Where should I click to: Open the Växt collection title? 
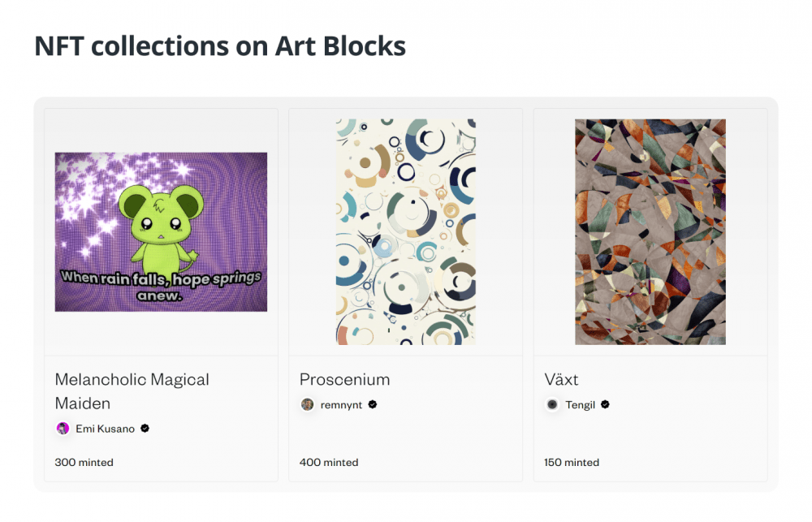(561, 380)
